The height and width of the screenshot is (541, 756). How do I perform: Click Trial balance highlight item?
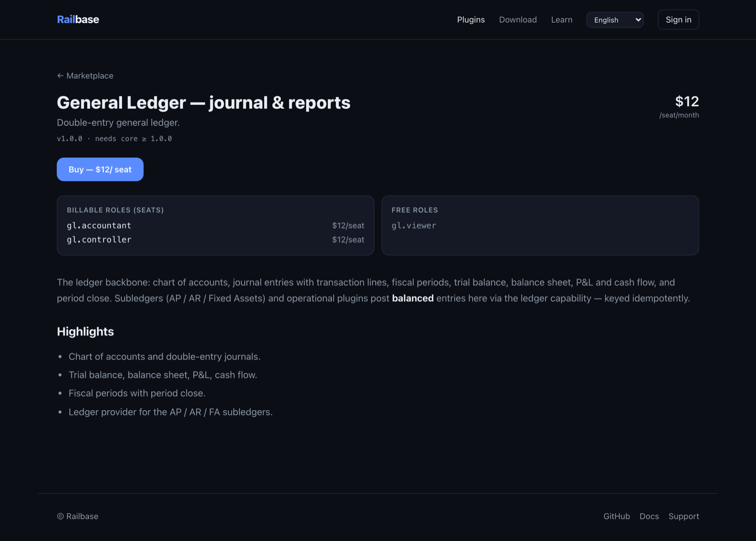tap(163, 375)
